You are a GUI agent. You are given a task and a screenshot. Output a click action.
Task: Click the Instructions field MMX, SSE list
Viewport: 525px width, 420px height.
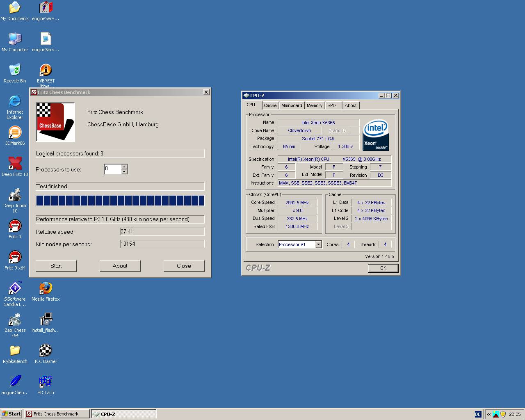pyautogui.click(x=335, y=183)
